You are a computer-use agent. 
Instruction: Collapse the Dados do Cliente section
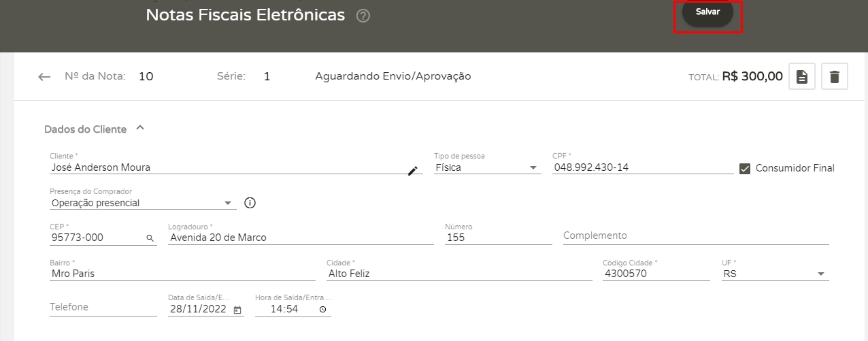tap(140, 128)
